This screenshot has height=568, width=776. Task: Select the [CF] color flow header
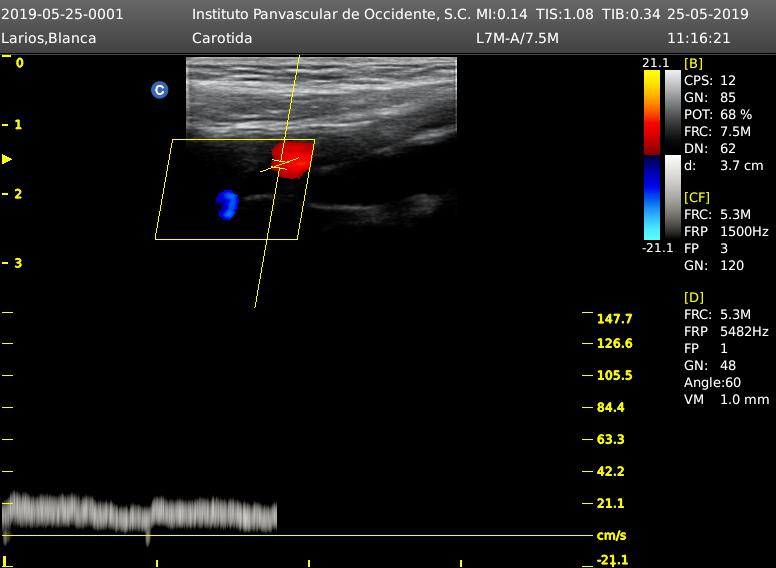click(x=697, y=197)
